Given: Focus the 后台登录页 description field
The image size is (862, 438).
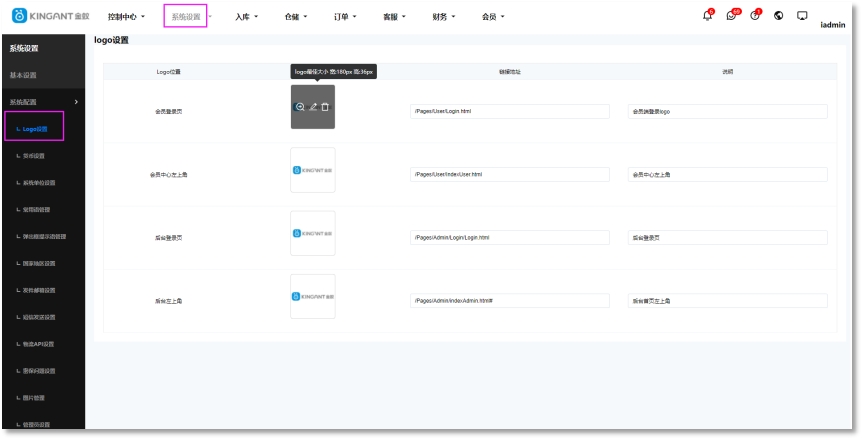Looking at the screenshot, I should coord(727,238).
